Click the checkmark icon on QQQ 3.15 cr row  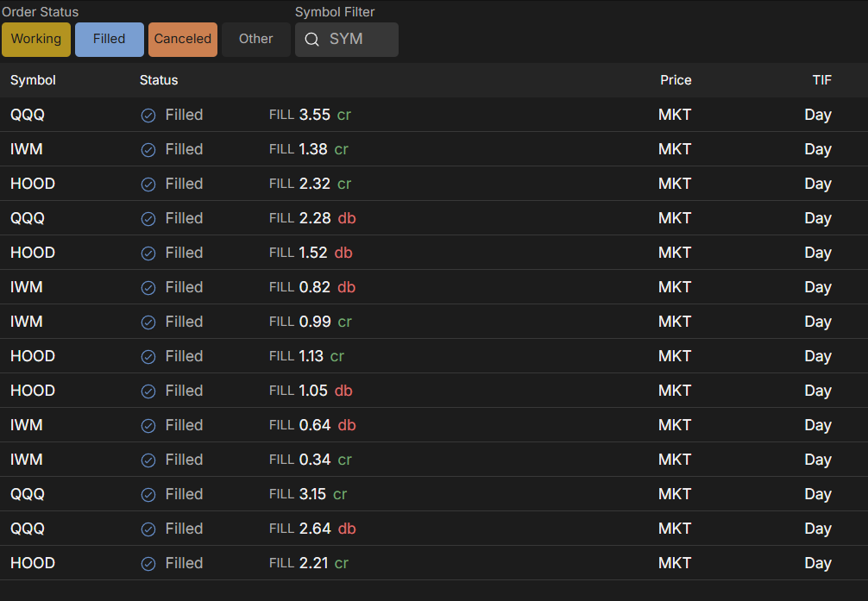point(148,494)
